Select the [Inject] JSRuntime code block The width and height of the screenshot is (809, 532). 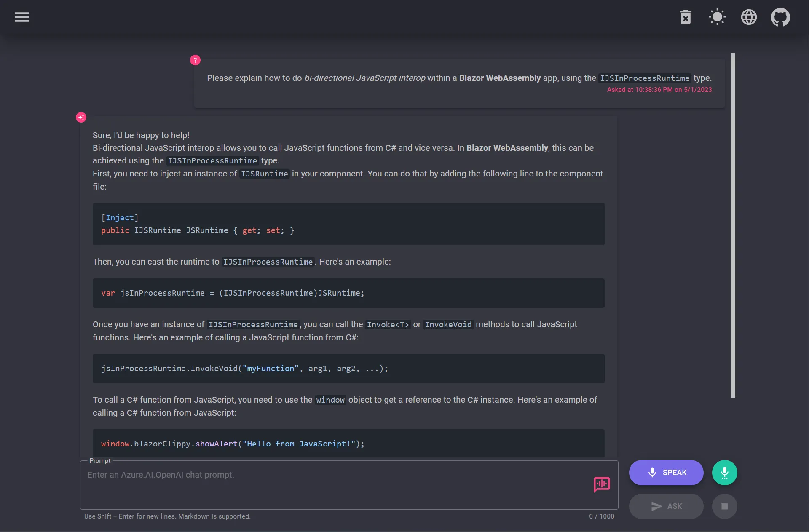point(348,224)
